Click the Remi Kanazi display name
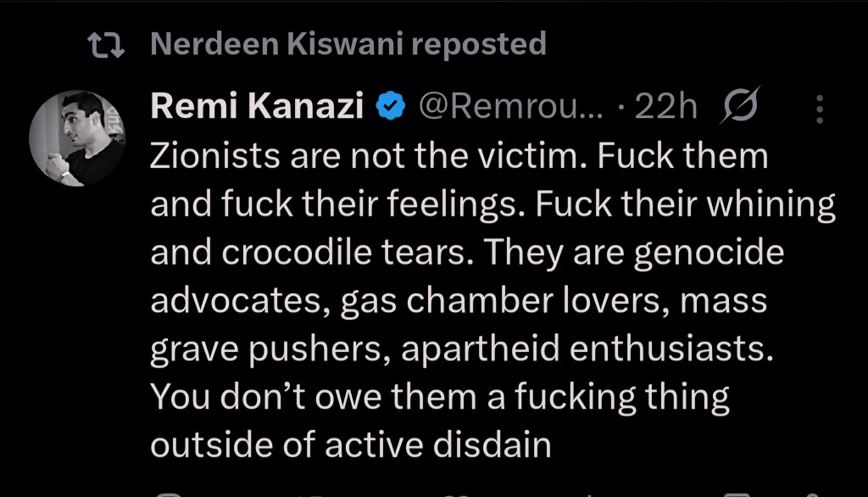Image resolution: width=868 pixels, height=497 pixels. click(x=258, y=108)
